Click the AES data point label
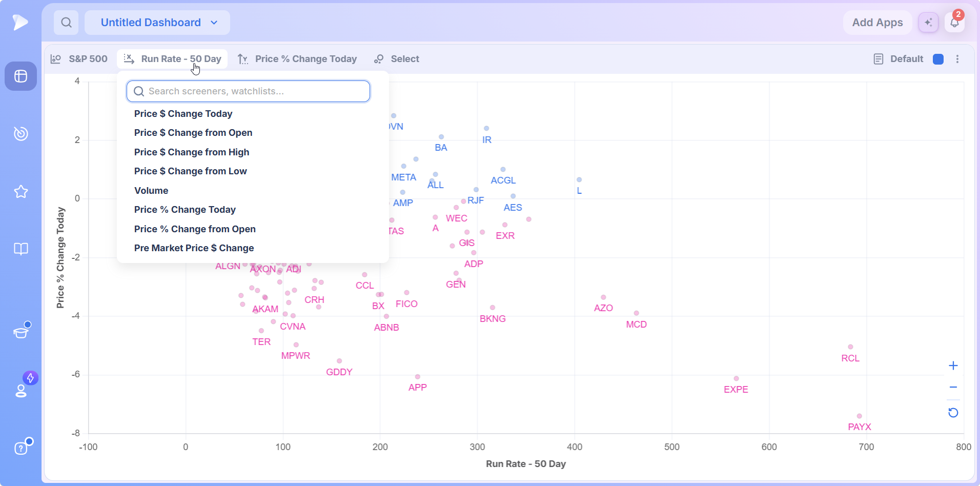Viewport: 980px width, 486px height. tap(513, 208)
